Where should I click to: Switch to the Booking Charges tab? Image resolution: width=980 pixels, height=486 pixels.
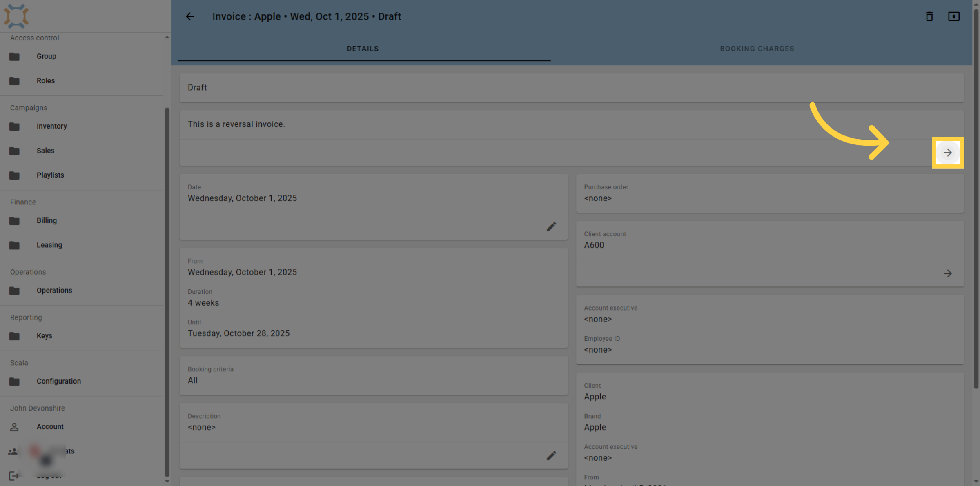tap(757, 49)
